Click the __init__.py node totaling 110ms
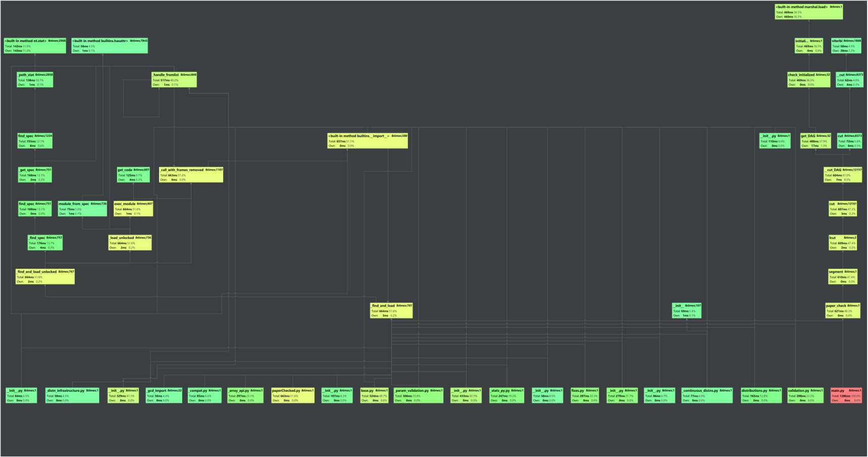 [775, 141]
